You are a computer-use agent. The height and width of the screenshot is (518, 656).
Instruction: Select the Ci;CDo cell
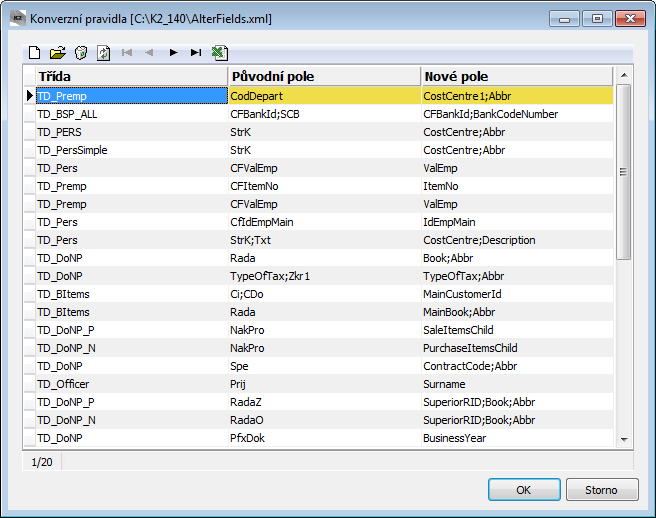(x=324, y=294)
